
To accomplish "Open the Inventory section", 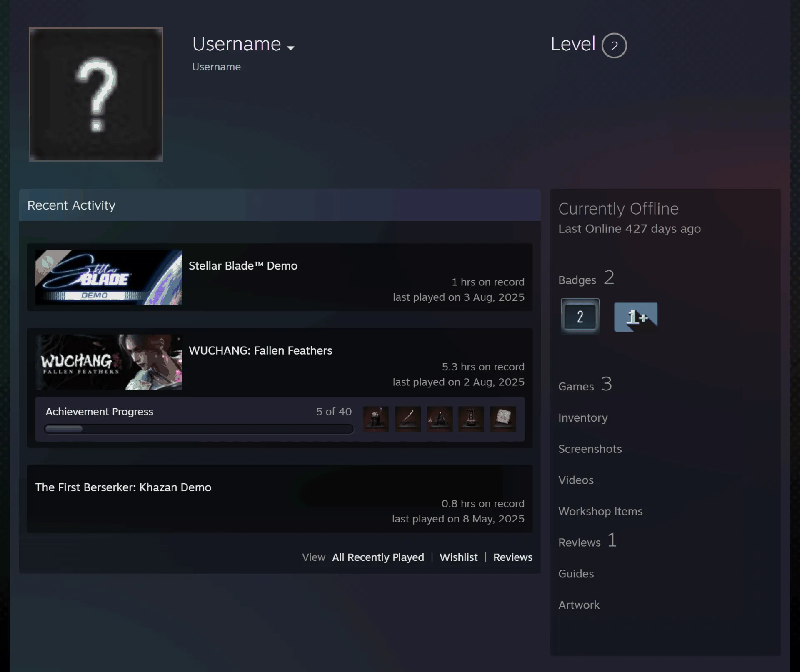I will 583,417.
